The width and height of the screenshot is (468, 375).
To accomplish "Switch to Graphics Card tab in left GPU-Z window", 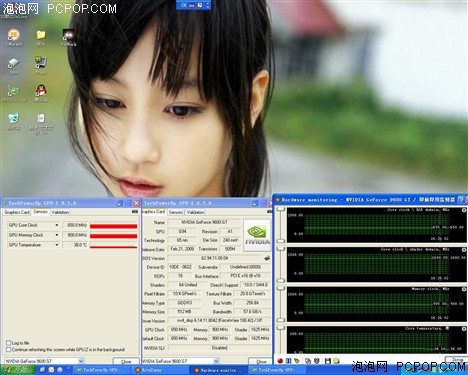I will tap(17, 212).
